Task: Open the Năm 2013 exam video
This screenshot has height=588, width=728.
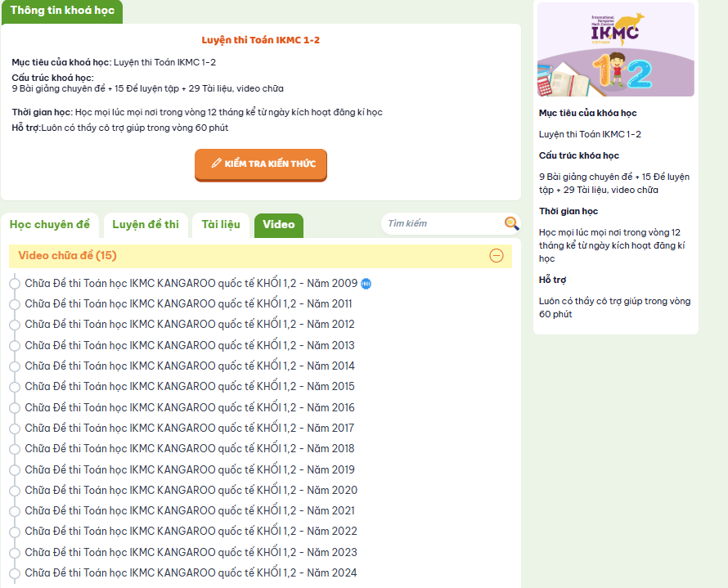Action: [x=190, y=345]
